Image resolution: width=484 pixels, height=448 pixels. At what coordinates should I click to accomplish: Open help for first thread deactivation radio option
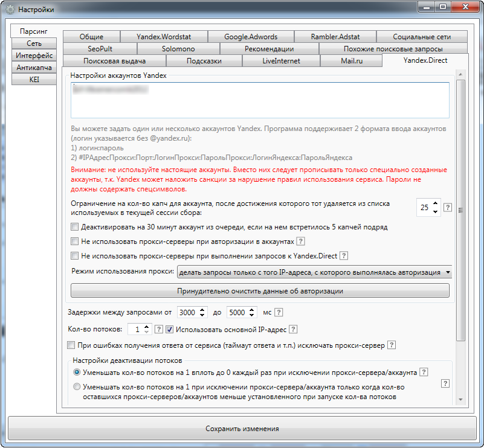click(424, 372)
